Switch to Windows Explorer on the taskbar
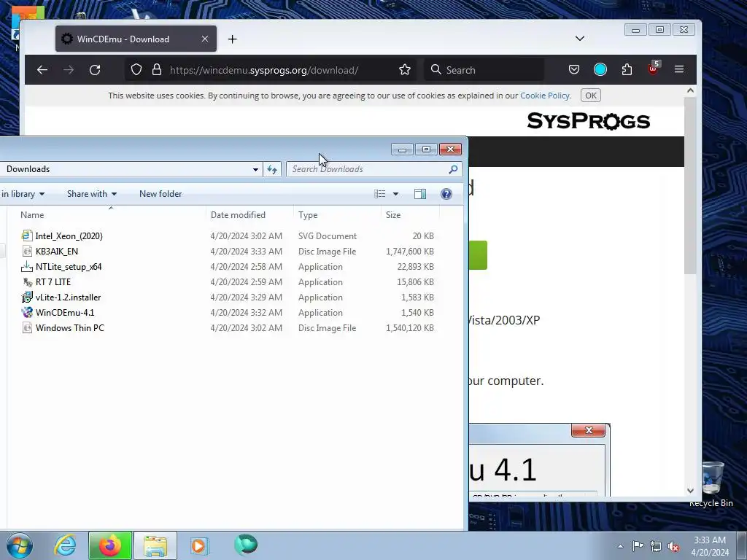The height and width of the screenshot is (560, 747). click(155, 545)
